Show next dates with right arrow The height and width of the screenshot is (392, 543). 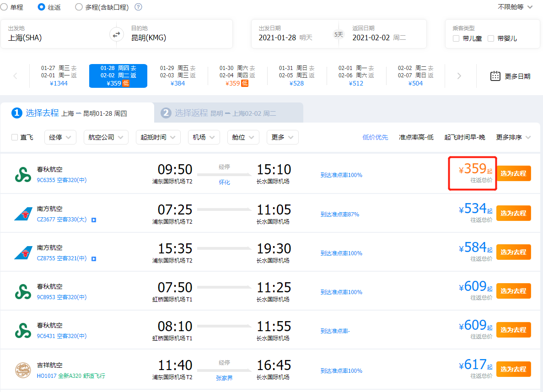[459, 76]
